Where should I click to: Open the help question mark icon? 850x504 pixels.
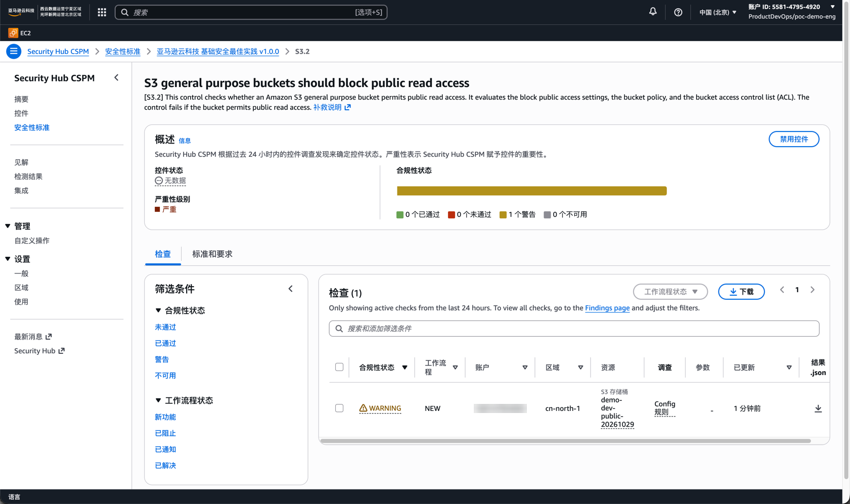pyautogui.click(x=678, y=12)
